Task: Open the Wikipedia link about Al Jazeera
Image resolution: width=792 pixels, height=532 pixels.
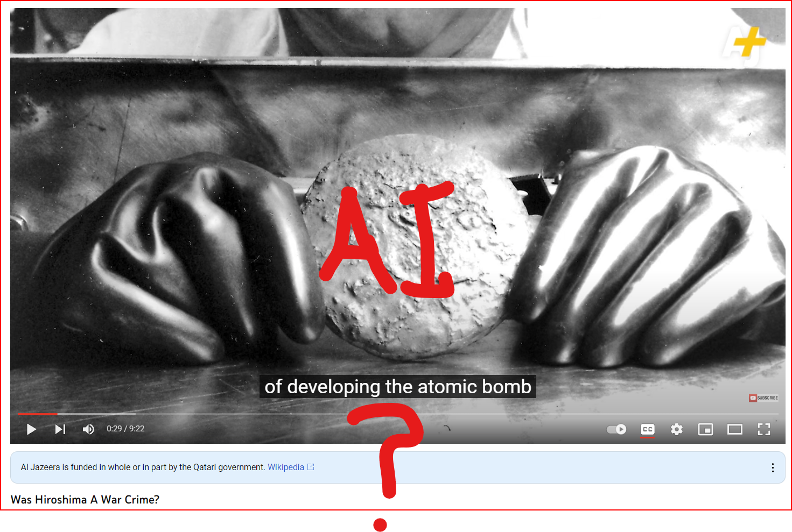Action: pyautogui.click(x=285, y=467)
